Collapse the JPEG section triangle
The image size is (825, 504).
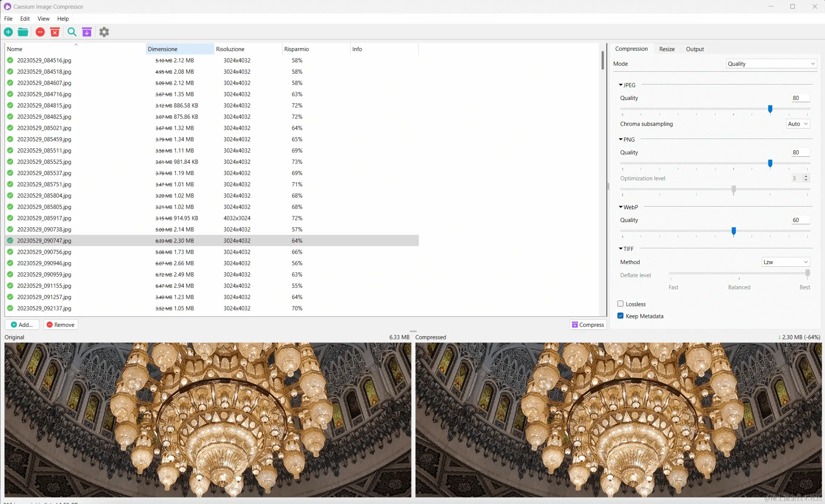click(621, 85)
